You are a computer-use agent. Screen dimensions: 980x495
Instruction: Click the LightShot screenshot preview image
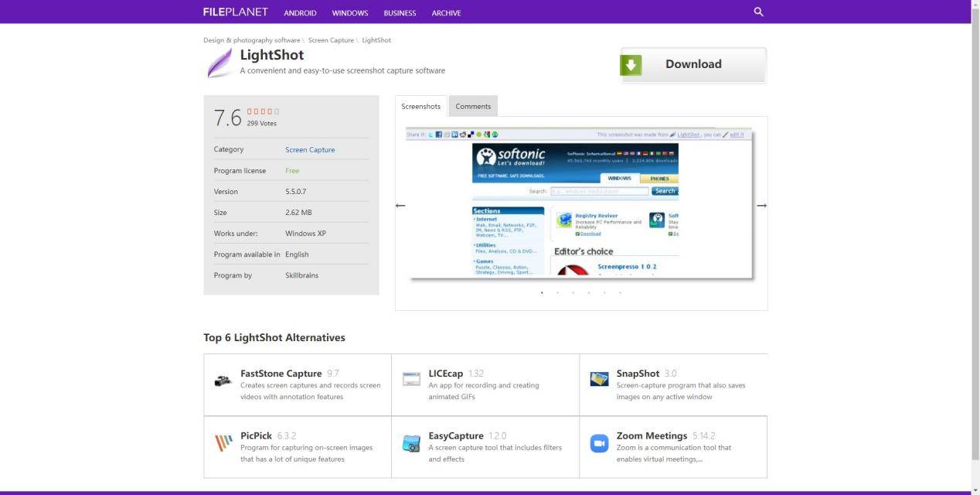[579, 203]
